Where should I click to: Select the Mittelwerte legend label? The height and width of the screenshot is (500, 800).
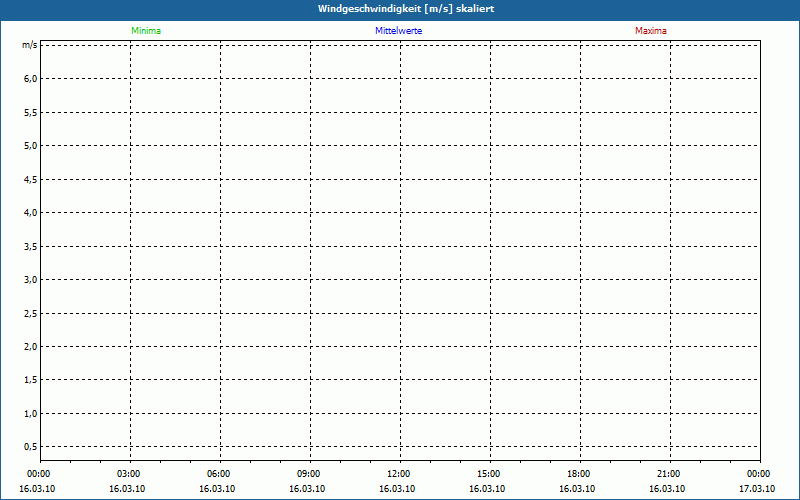[399, 31]
